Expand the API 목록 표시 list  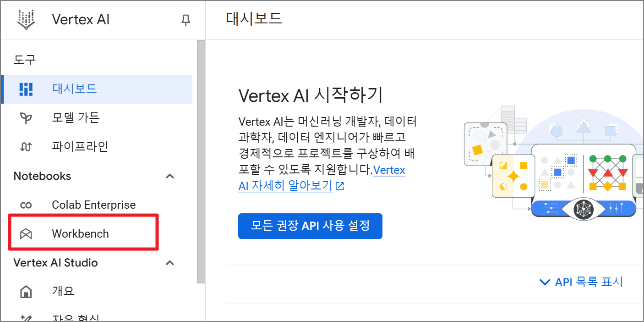point(582,282)
